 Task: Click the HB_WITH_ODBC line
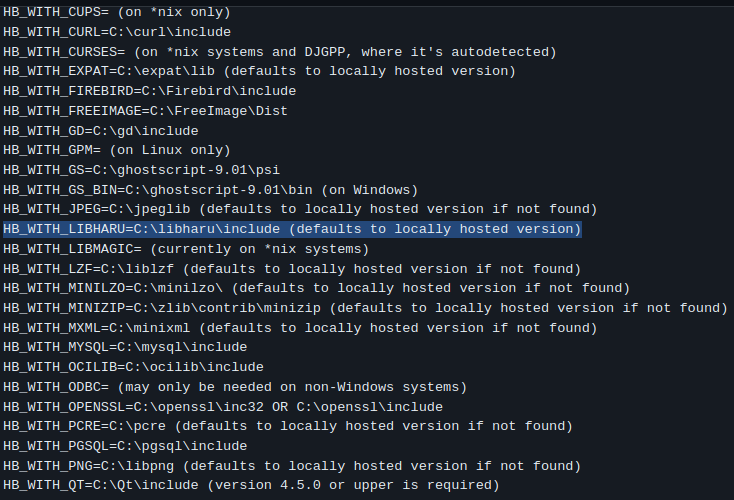pyautogui.click(x=235, y=387)
